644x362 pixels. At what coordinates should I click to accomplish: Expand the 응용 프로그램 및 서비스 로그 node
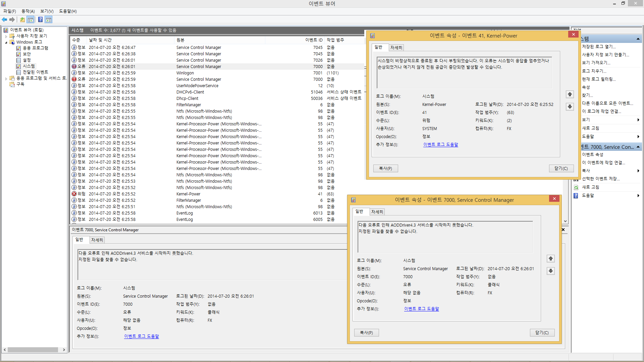coord(6,78)
